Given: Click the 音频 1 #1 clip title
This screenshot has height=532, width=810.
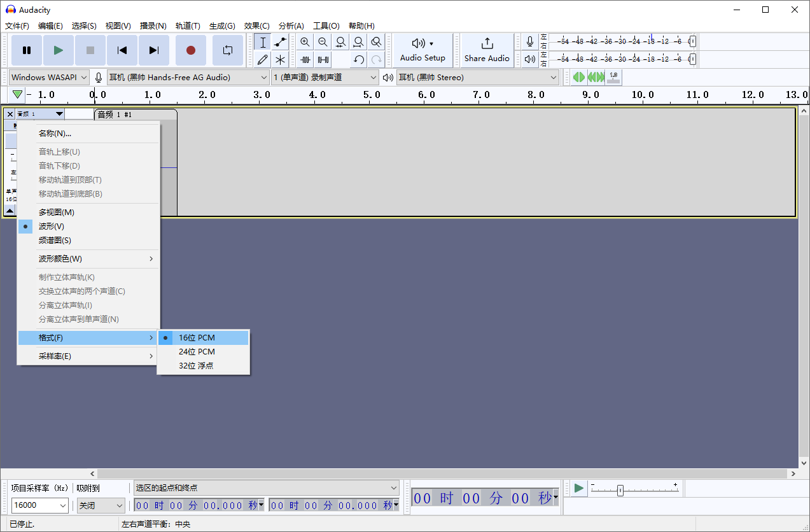Looking at the screenshot, I should tap(115, 115).
